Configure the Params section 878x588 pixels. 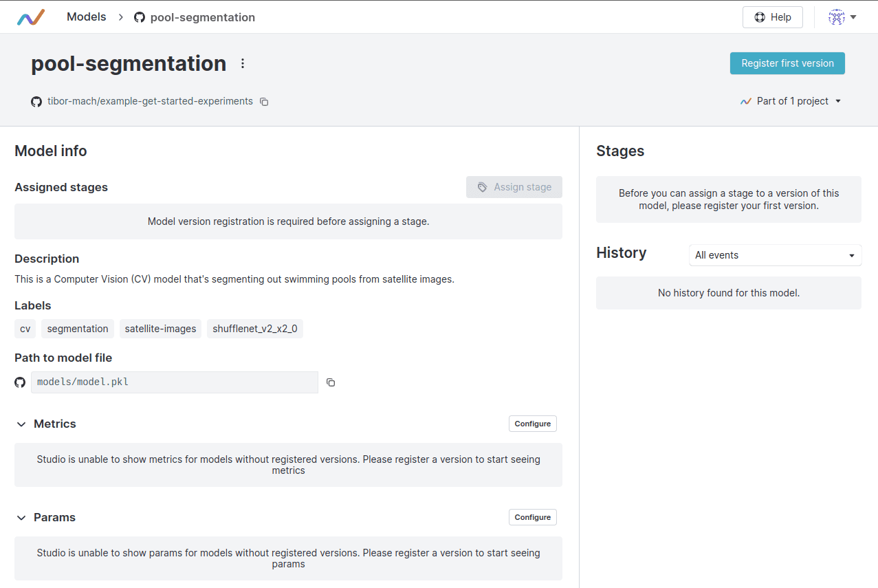[x=532, y=517]
